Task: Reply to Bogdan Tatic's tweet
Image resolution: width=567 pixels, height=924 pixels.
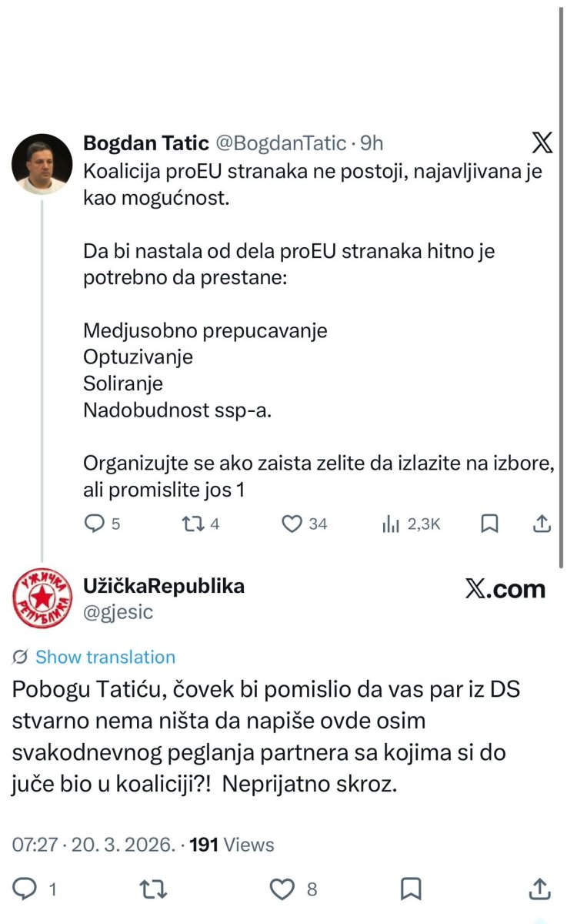Action: click(x=94, y=524)
